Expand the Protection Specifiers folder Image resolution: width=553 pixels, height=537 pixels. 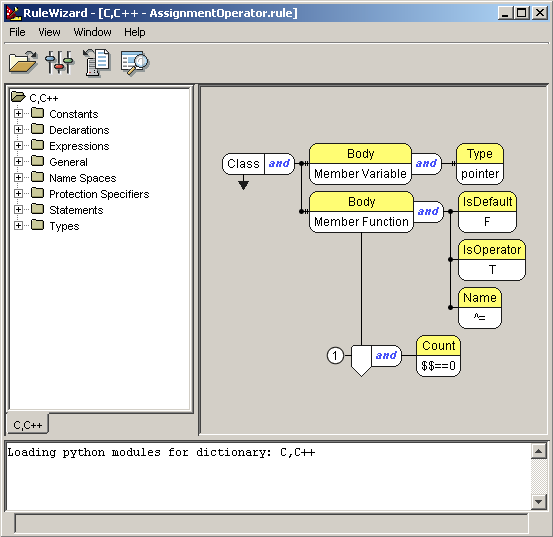[x=18, y=193]
